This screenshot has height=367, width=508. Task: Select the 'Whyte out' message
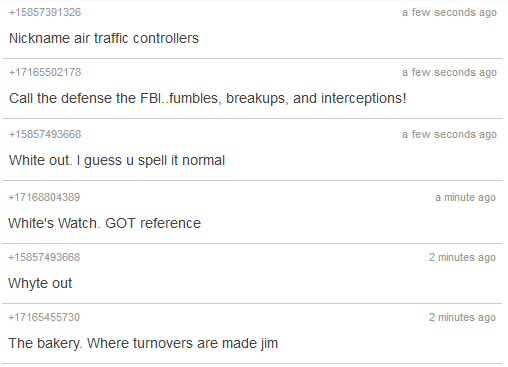(x=40, y=283)
